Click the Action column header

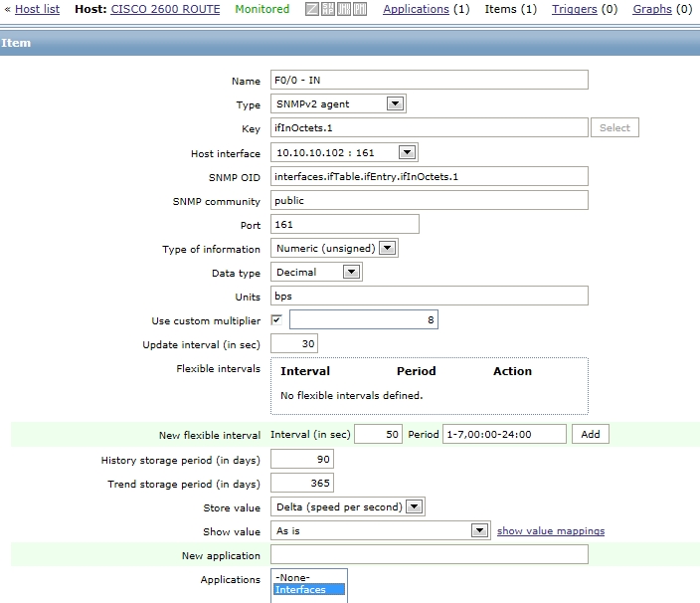point(512,371)
